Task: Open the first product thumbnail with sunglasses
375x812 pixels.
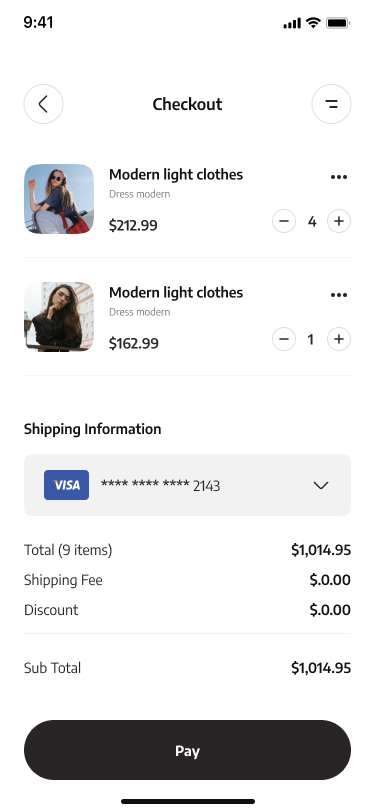Action: coord(59,199)
